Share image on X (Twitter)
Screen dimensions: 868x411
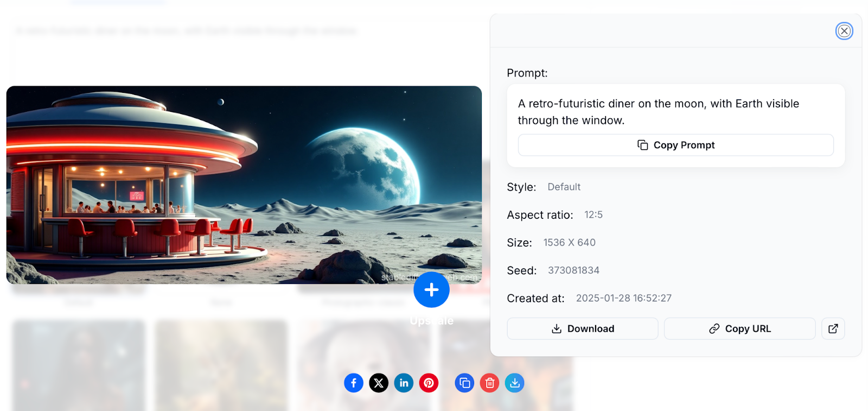coord(379,383)
